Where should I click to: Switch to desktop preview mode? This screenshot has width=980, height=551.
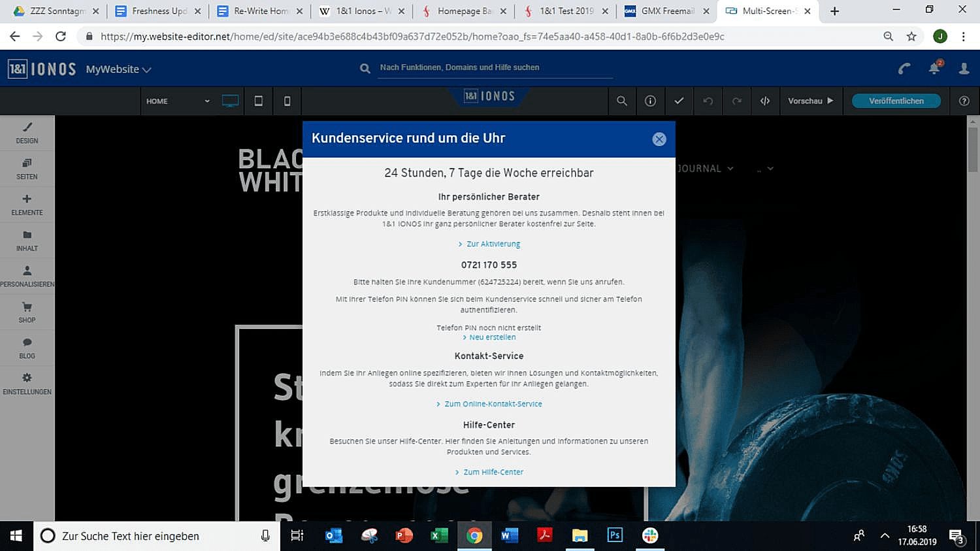[230, 101]
